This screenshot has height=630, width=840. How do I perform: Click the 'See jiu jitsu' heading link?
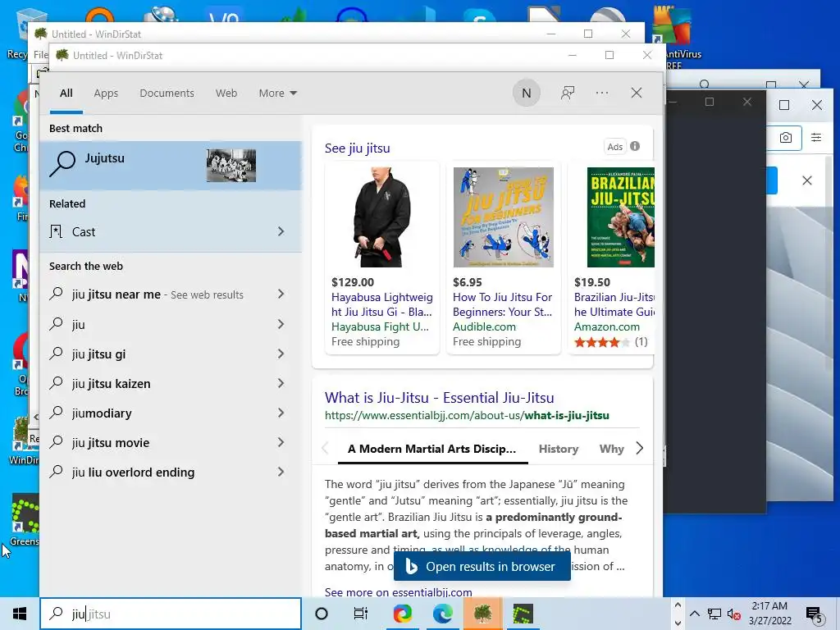coord(358,148)
